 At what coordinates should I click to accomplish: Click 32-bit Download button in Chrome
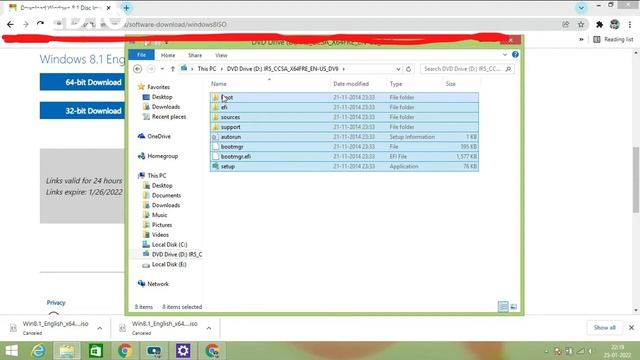pyautogui.click(x=82, y=111)
